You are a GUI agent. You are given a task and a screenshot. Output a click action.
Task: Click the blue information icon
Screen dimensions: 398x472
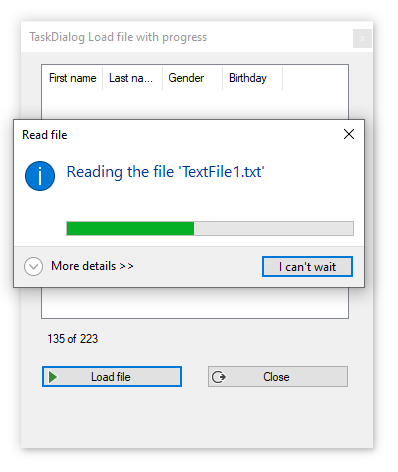tap(40, 176)
